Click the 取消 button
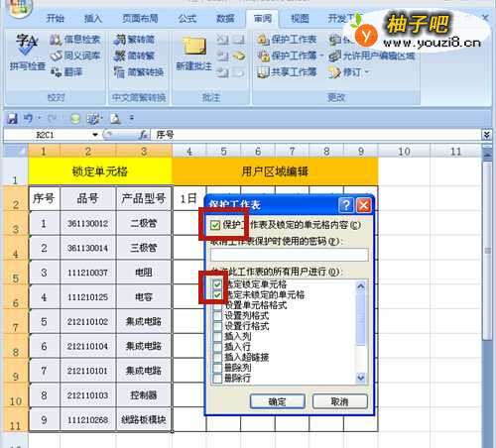This screenshot has width=496, height=448. tap(339, 401)
